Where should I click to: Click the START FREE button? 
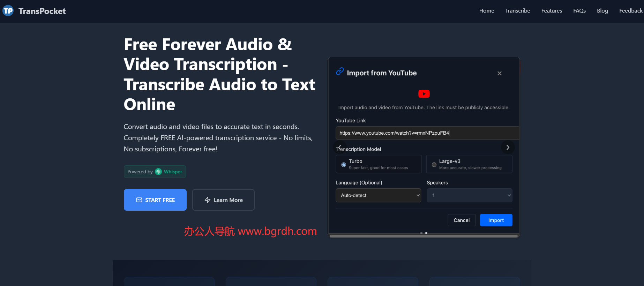point(155,200)
